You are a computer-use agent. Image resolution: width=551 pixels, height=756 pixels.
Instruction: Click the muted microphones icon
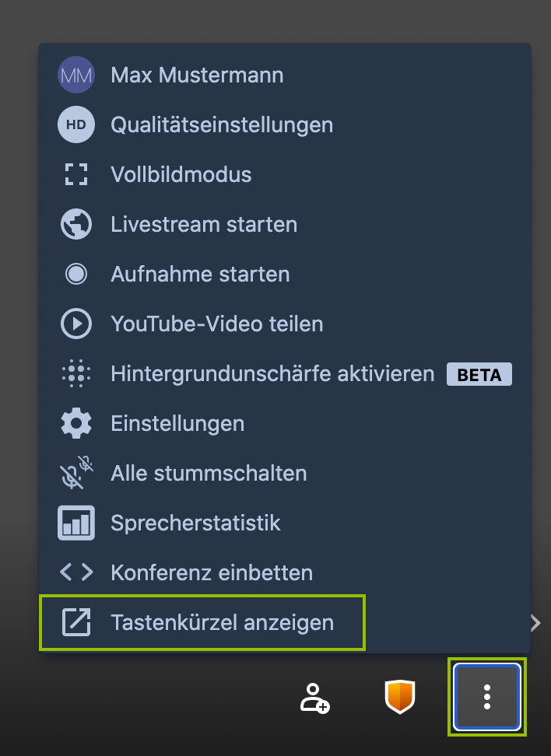pyautogui.click(x=75, y=473)
